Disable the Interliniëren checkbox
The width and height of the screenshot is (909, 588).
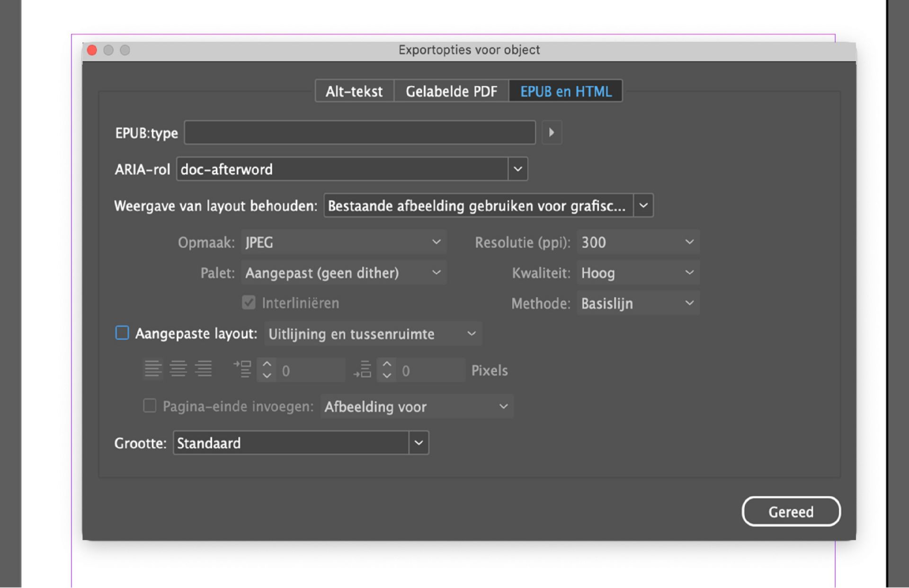pos(249,303)
